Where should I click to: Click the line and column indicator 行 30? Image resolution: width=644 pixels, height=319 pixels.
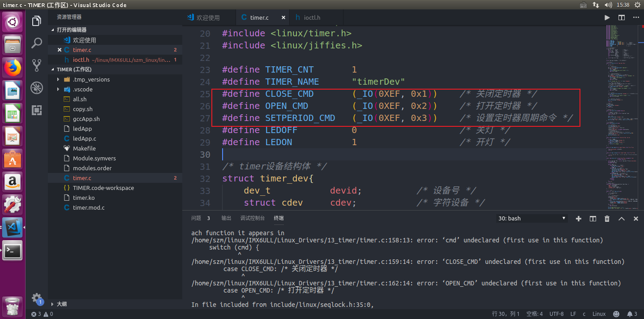tap(506, 314)
